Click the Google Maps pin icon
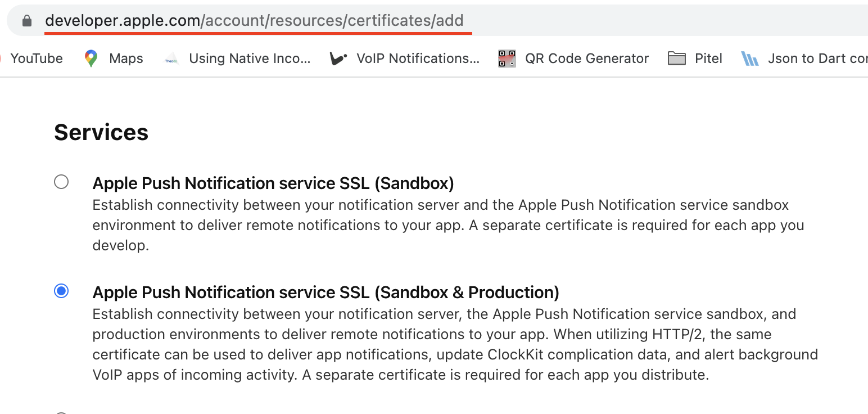 91,58
